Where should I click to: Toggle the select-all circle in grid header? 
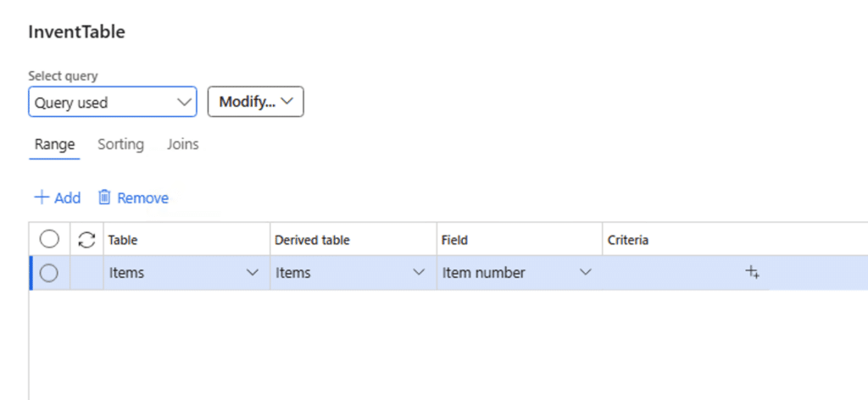point(49,240)
